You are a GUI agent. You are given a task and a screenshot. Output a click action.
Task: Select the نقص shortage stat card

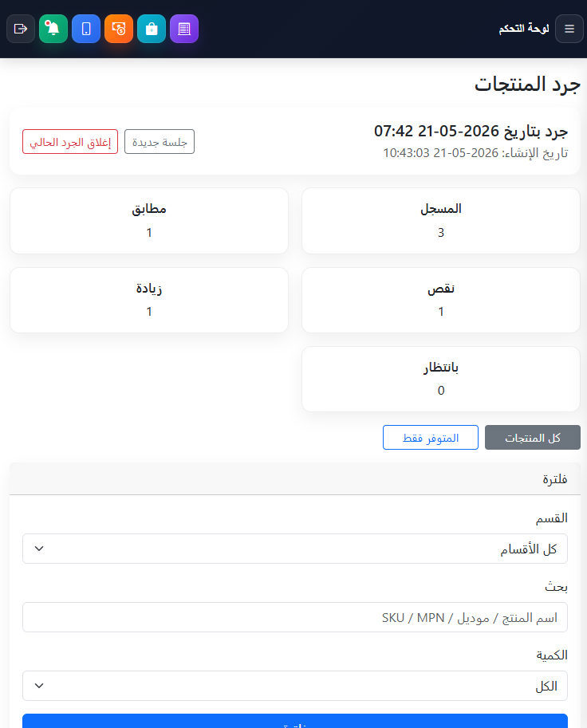coord(441,300)
